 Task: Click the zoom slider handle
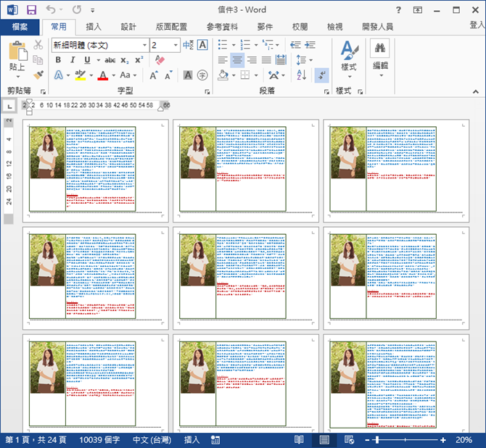[x=377, y=440]
